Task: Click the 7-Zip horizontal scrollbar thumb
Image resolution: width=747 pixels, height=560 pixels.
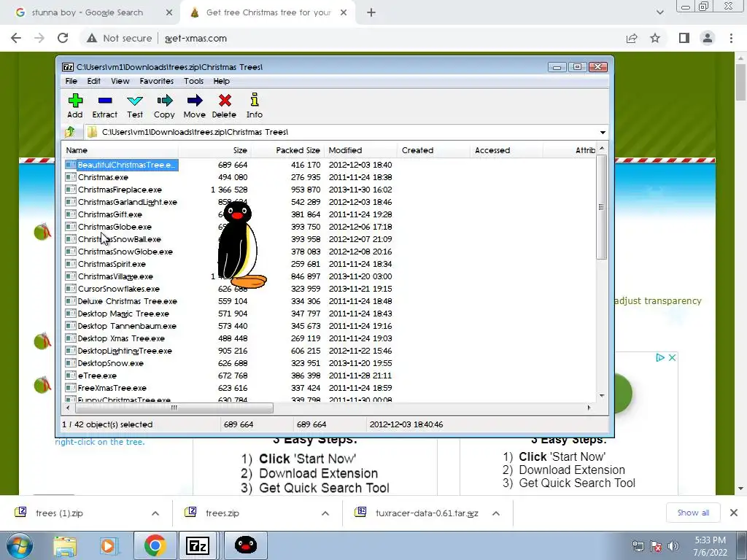Action: [174, 408]
